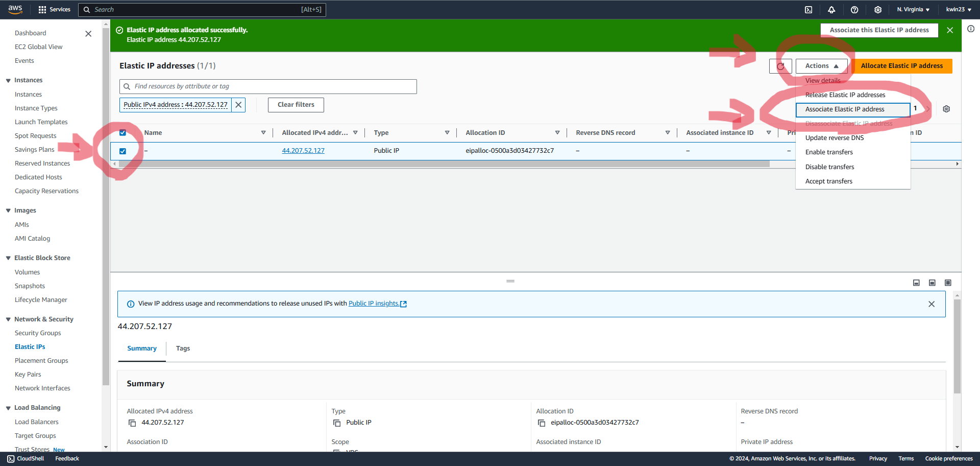980x466 pixels.
Task: Open the N. Virginia region dropdown
Action: (x=913, y=10)
